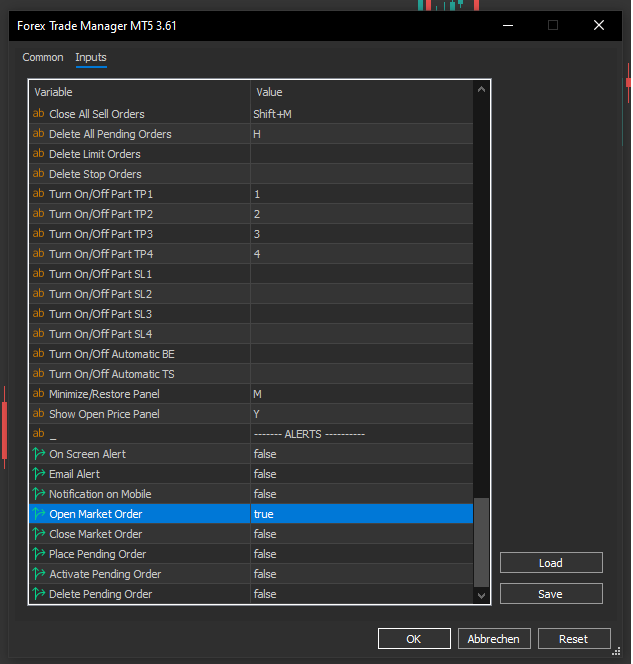Click the icon beside Activate Pending Order
Viewport: 633px width, 664px height.
39,574
